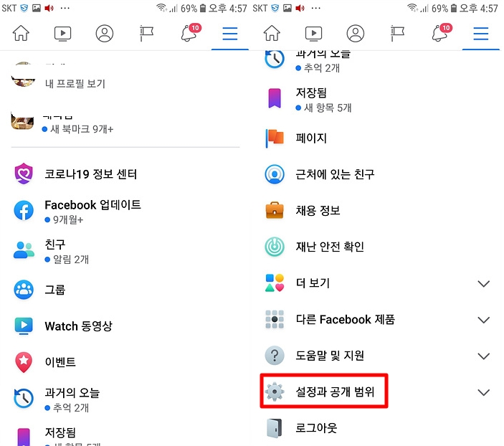Image resolution: width=504 pixels, height=446 pixels.
Task: Tap the hamburger menu tab in the left screenshot
Action: tap(230, 34)
